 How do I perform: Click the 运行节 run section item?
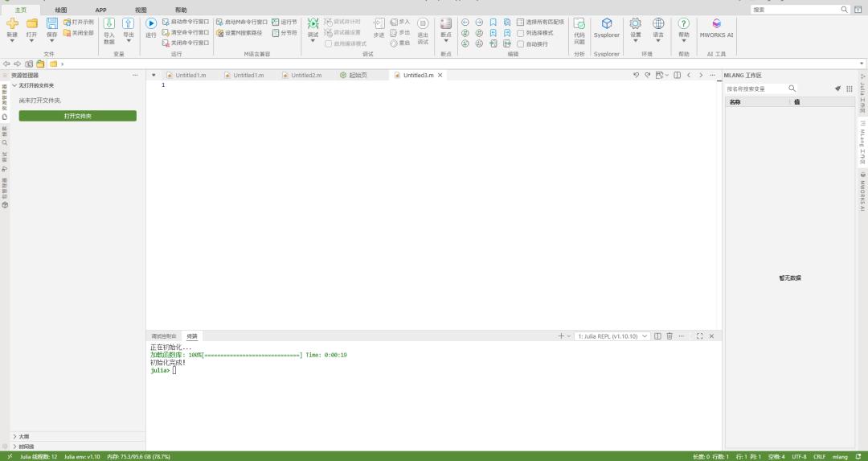pos(284,23)
